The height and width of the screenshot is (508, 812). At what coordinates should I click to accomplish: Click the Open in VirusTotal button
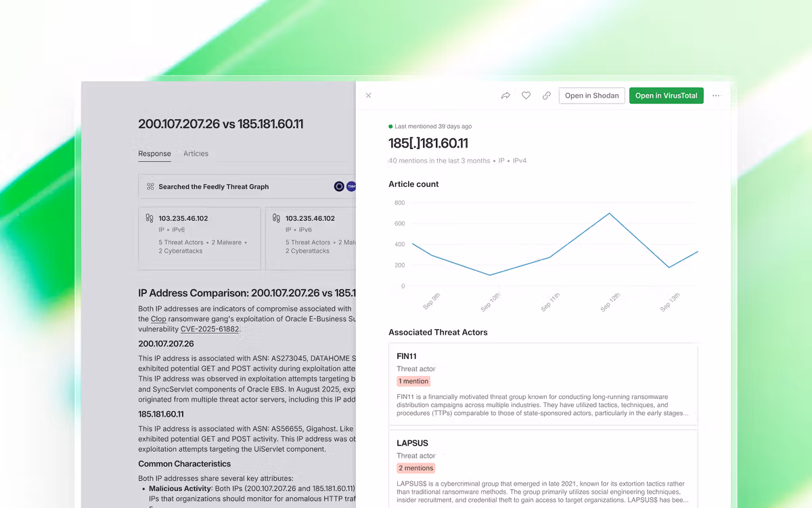[x=667, y=96]
